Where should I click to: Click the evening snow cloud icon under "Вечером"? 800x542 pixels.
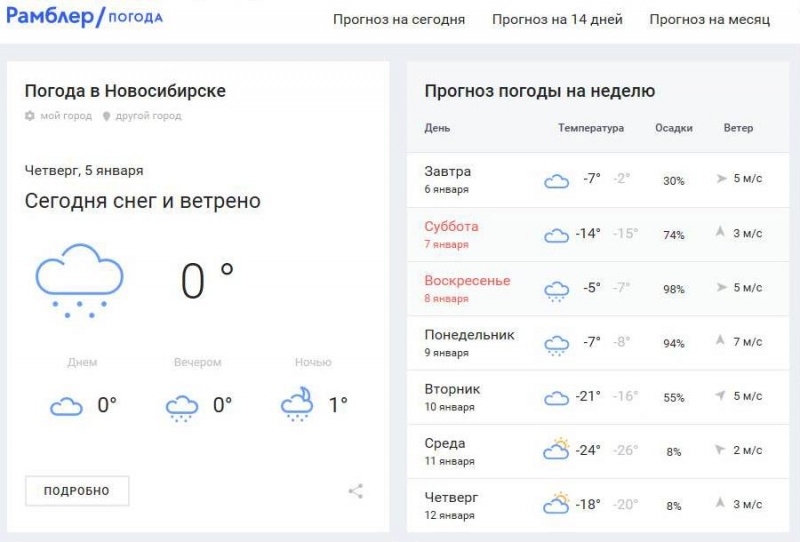[x=182, y=406]
